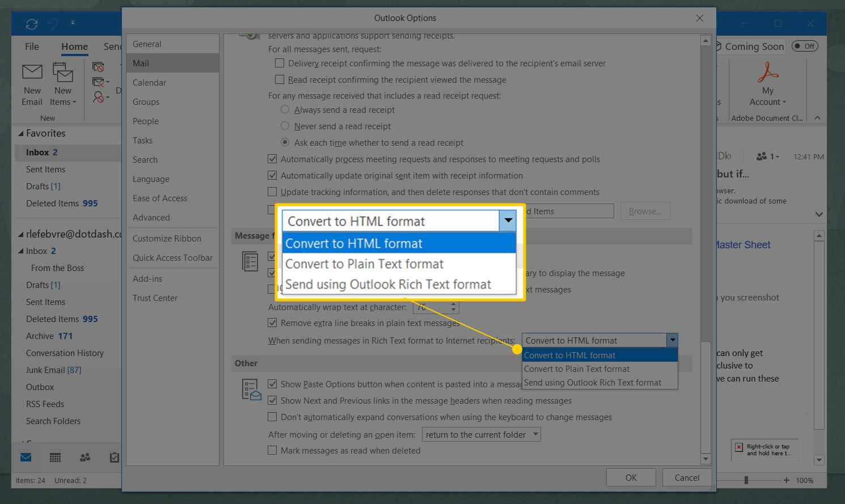Collapse the ribbon with the caret icon
845x504 pixels.
tap(817, 118)
